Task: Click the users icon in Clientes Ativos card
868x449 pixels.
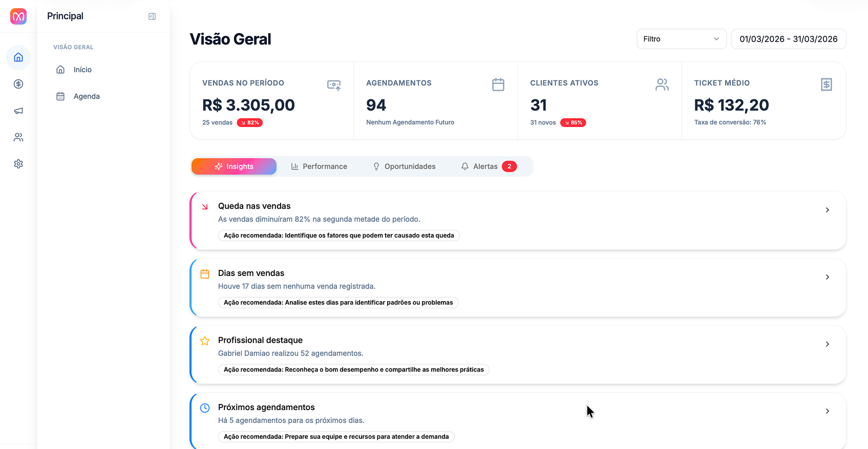Action: tap(662, 84)
